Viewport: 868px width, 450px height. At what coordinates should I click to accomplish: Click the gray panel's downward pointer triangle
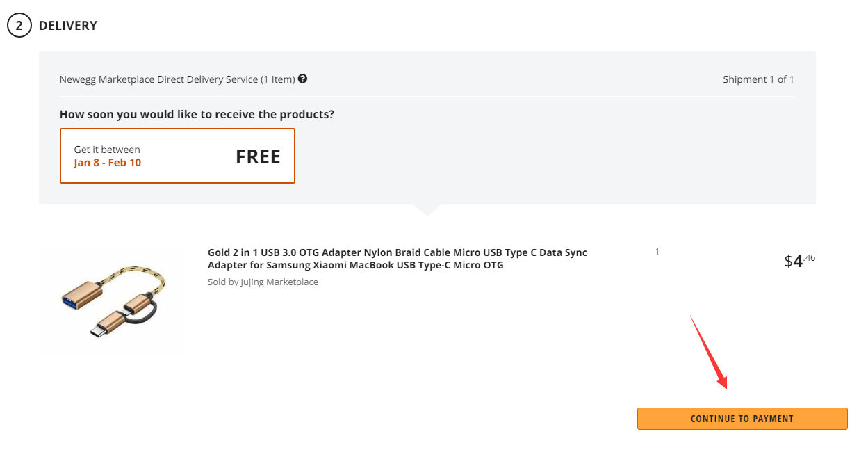pyautogui.click(x=427, y=209)
